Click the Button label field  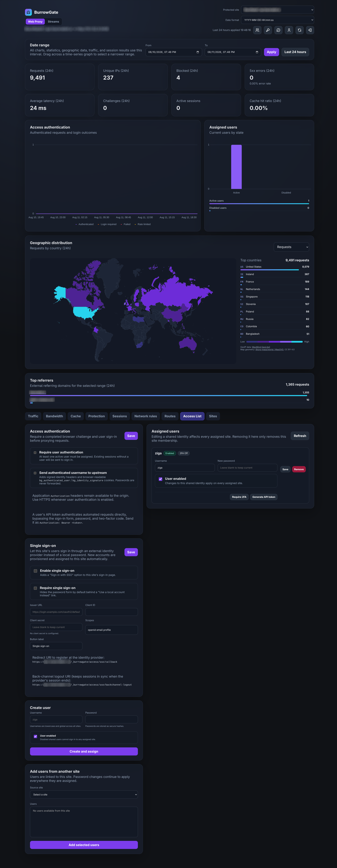[56, 646]
